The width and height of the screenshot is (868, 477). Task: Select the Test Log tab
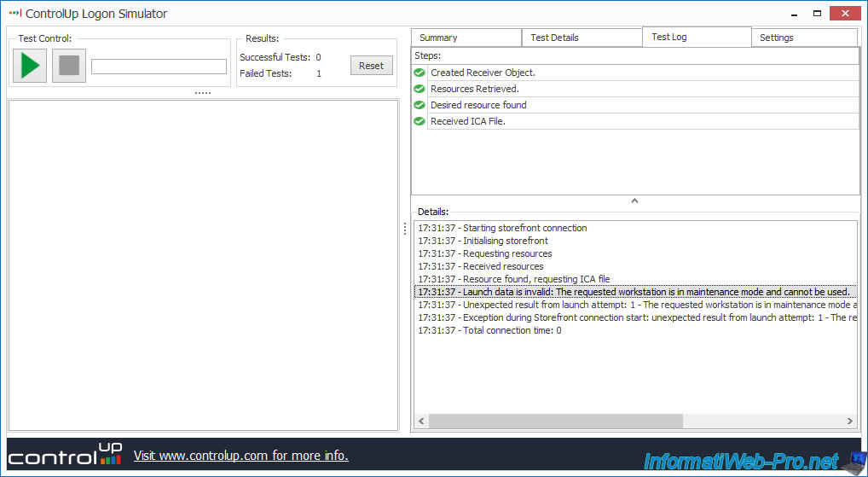[697, 37]
